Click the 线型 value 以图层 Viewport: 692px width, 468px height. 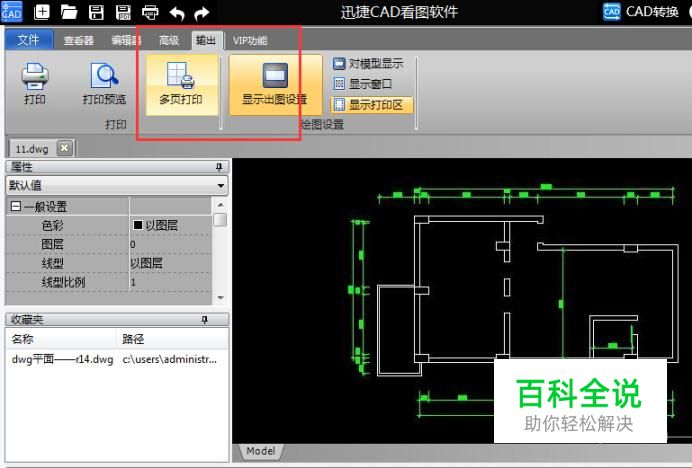coord(170,263)
